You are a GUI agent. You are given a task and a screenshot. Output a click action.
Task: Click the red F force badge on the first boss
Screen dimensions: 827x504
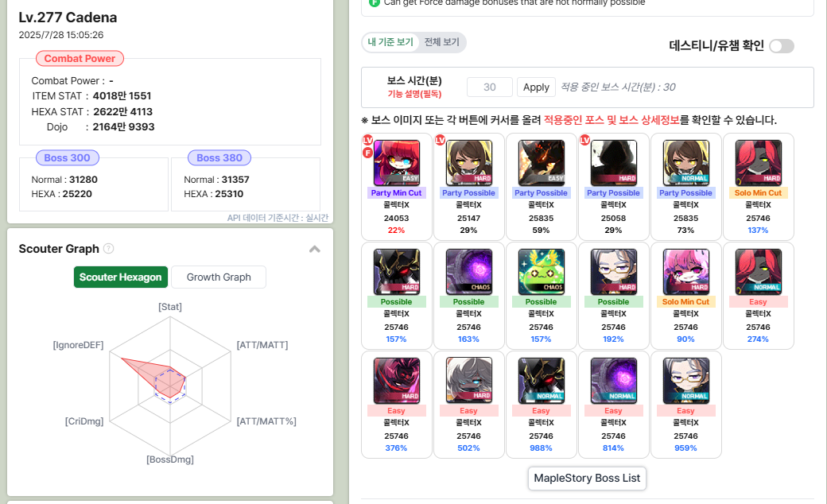[x=367, y=153]
